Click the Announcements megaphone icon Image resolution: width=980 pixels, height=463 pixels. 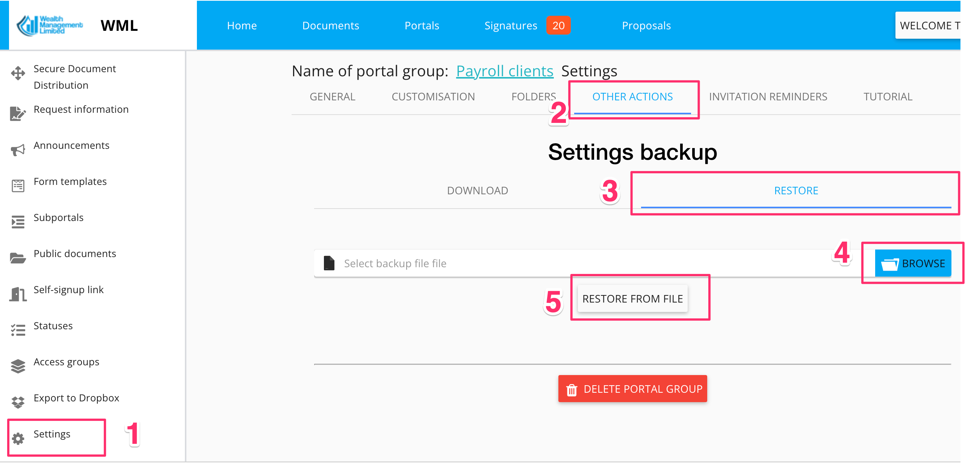[x=18, y=150]
